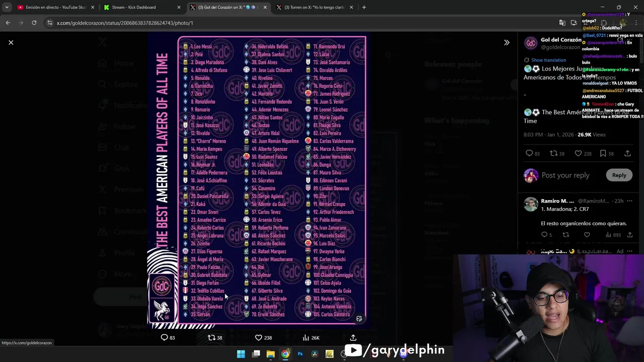
Task: Open the tab search dropdown
Action: coord(7,8)
